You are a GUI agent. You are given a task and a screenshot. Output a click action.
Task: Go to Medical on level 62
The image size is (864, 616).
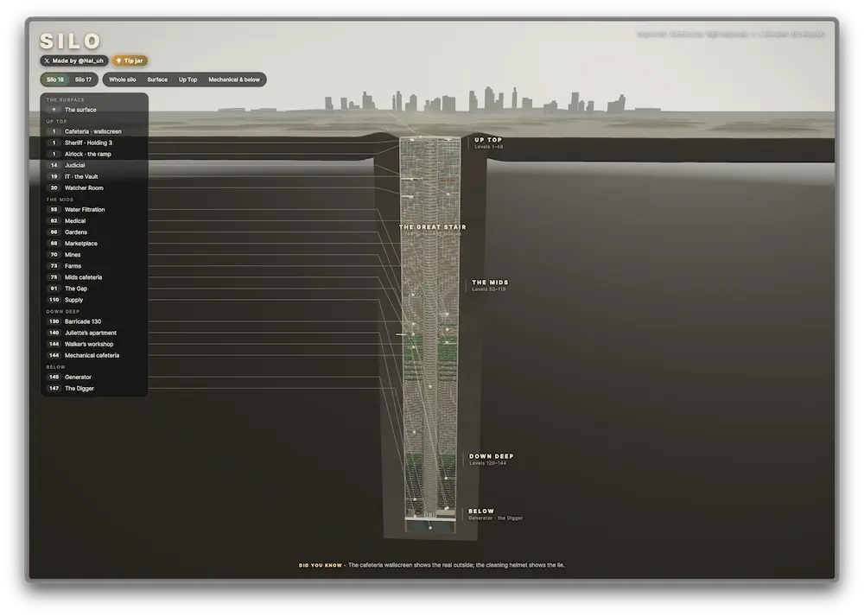(94, 221)
